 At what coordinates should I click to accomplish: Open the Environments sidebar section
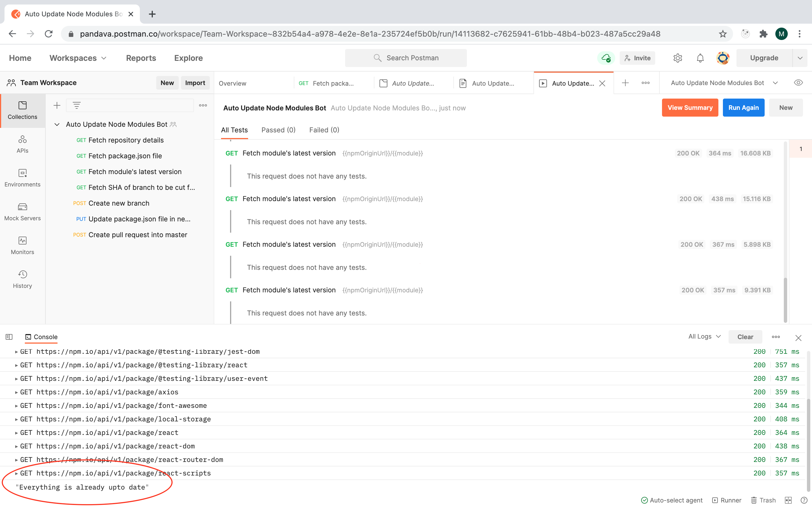coord(23,178)
